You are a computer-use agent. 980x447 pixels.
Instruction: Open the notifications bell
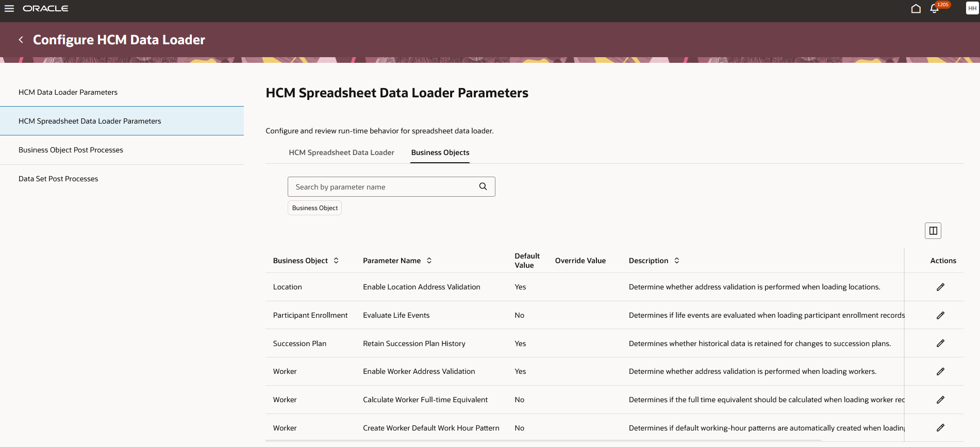[934, 9]
